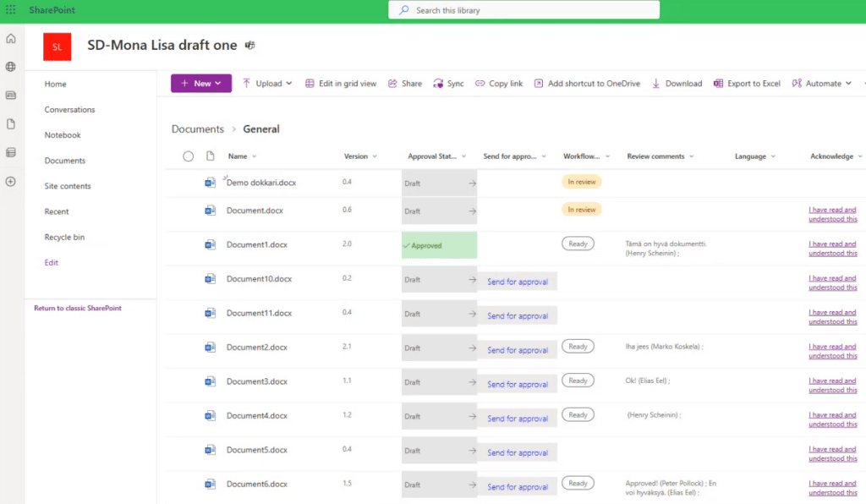
Task: Open Approval Status column header menu
Action: pos(437,156)
